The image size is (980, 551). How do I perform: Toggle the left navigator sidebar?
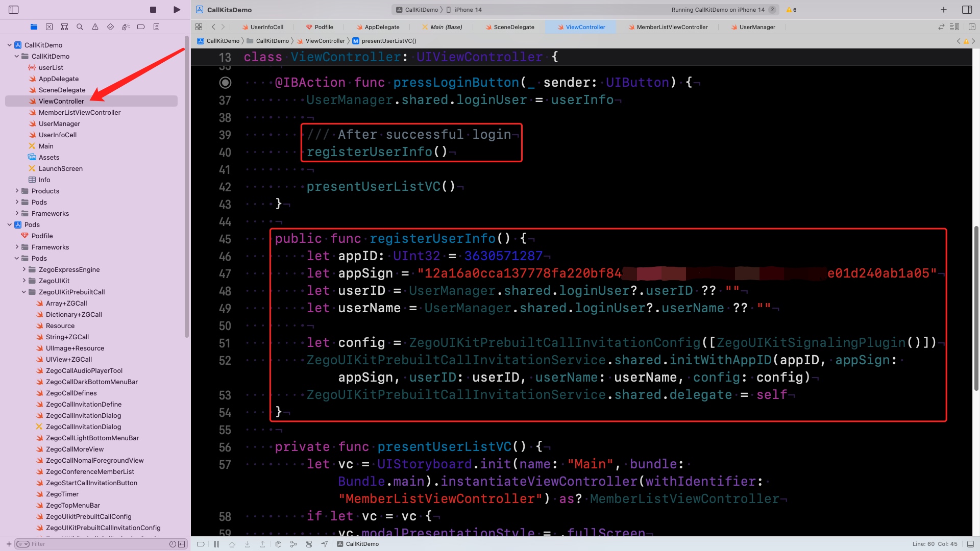[14, 10]
